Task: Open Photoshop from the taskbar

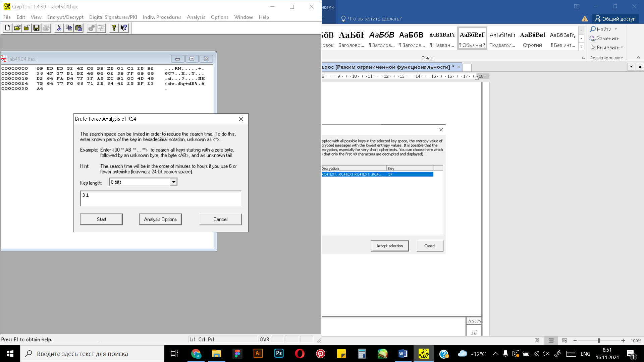Action: pyautogui.click(x=279, y=354)
